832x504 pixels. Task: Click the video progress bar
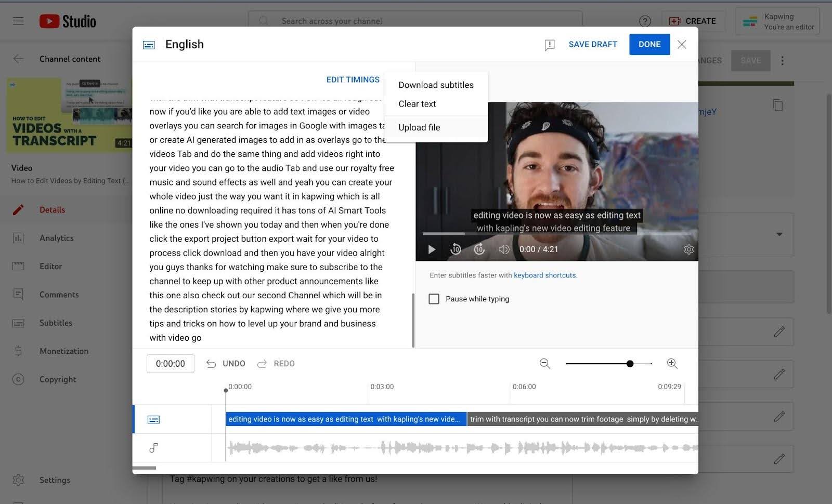pyautogui.click(x=556, y=234)
